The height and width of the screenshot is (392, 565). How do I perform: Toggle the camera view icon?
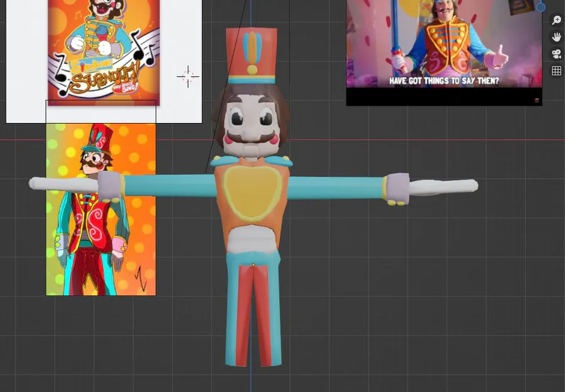pos(556,54)
